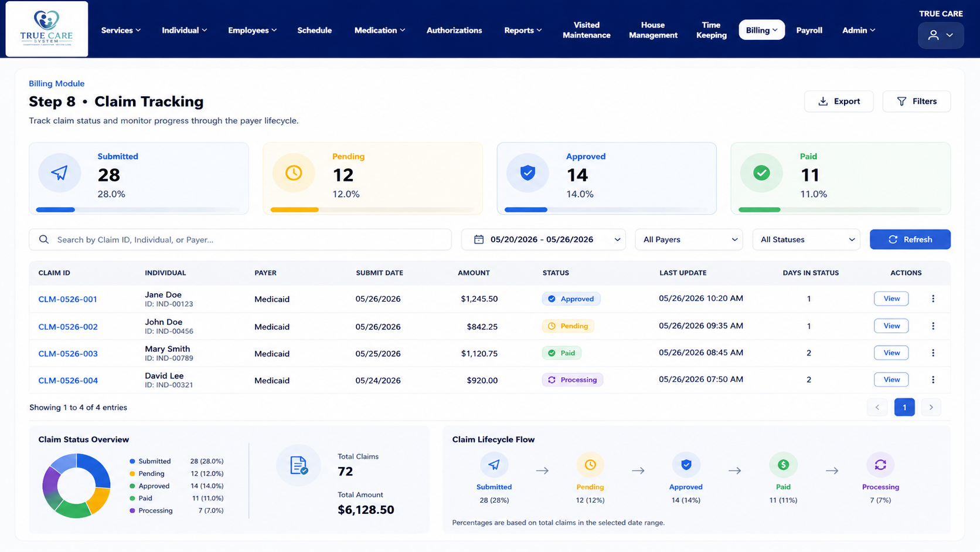The image size is (980, 552).
Task: Sort by Amount column header
Action: (x=474, y=273)
